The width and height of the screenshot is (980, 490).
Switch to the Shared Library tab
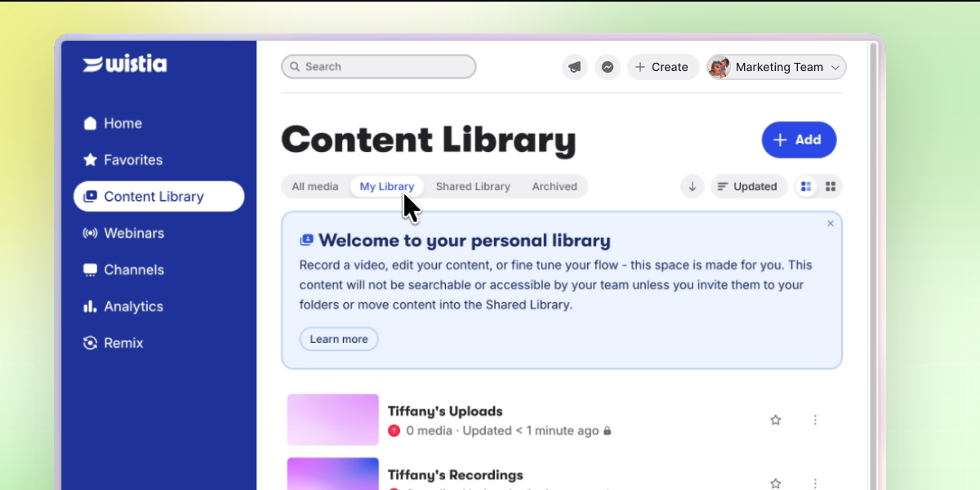point(474,186)
